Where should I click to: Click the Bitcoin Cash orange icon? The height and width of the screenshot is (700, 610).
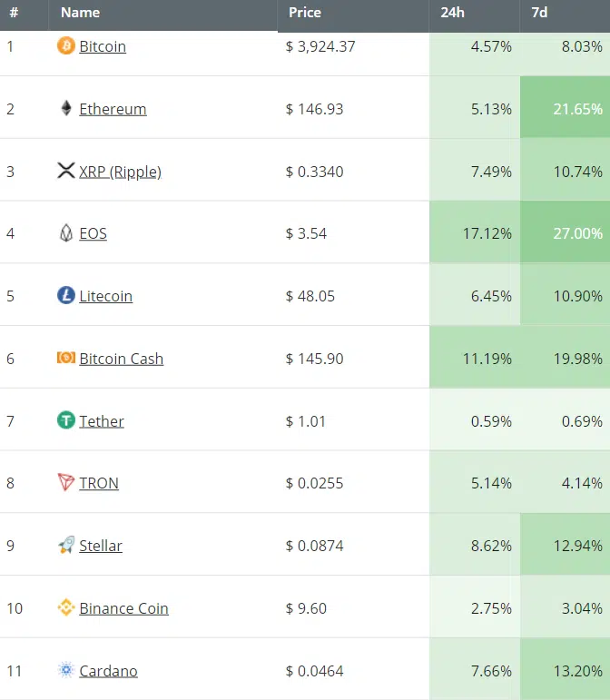[66, 358]
